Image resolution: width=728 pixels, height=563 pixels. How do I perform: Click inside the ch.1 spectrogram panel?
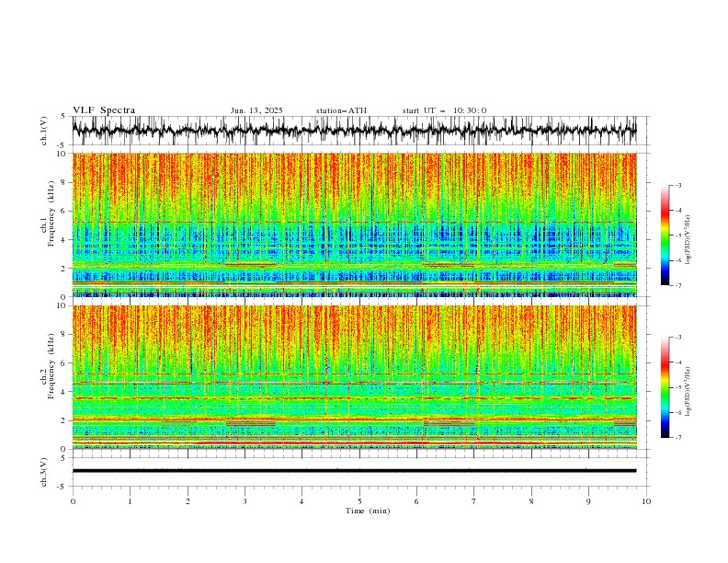354,224
